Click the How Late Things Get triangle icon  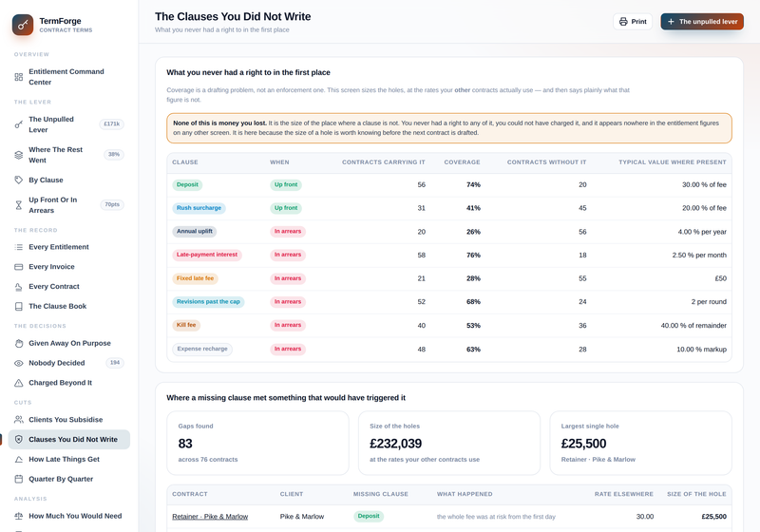click(x=18, y=460)
